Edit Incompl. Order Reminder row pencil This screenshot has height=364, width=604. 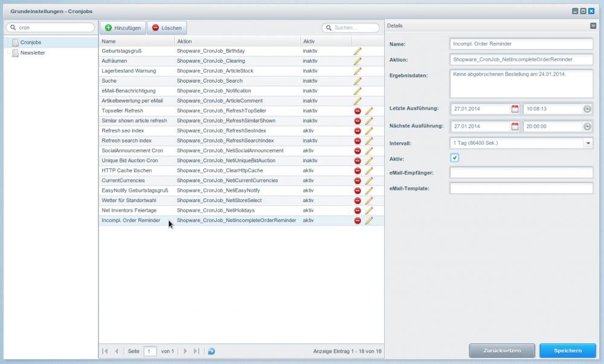(368, 221)
